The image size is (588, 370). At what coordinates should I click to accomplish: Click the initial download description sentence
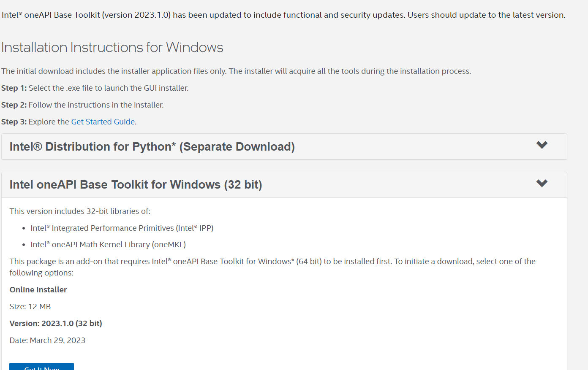[x=236, y=71]
